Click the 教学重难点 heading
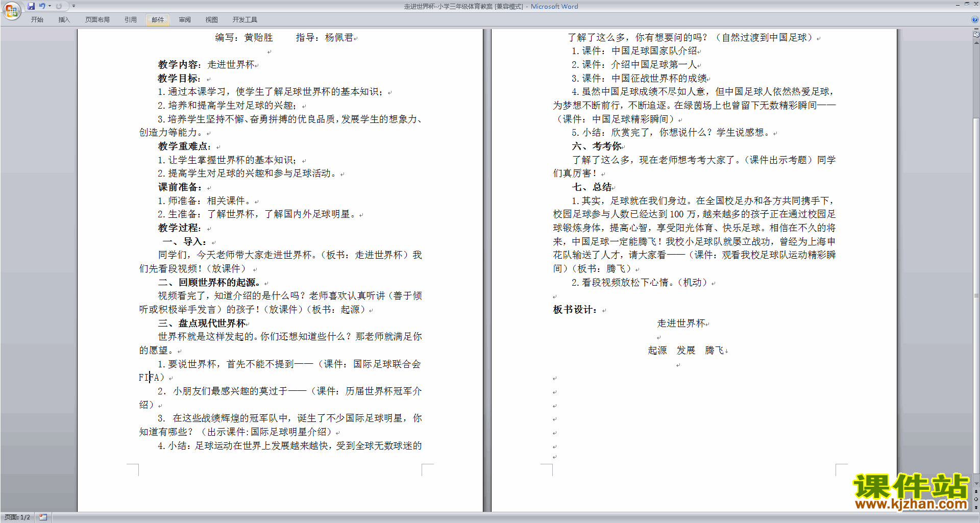Viewport: 980px width, 523px height. [184, 146]
